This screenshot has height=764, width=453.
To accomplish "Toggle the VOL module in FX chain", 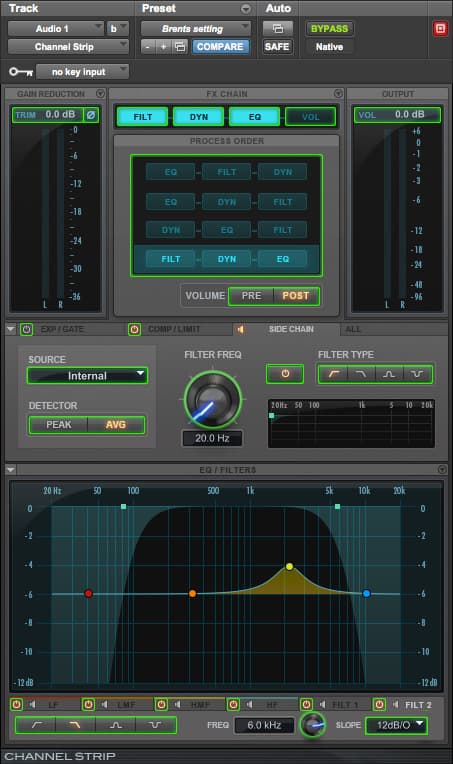I will click(310, 117).
